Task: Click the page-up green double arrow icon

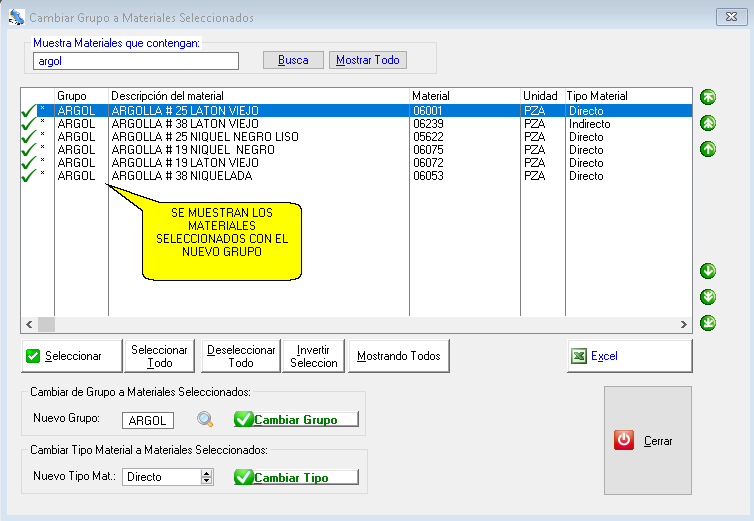Action: [x=708, y=123]
